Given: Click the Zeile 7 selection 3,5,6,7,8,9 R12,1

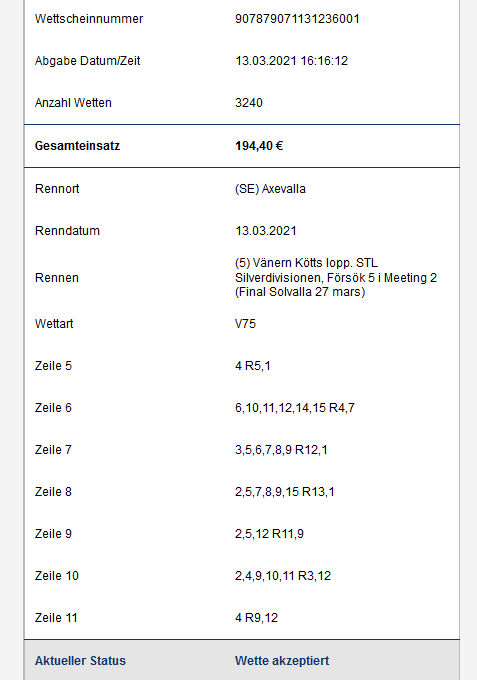Looking at the screenshot, I should pos(281,450).
